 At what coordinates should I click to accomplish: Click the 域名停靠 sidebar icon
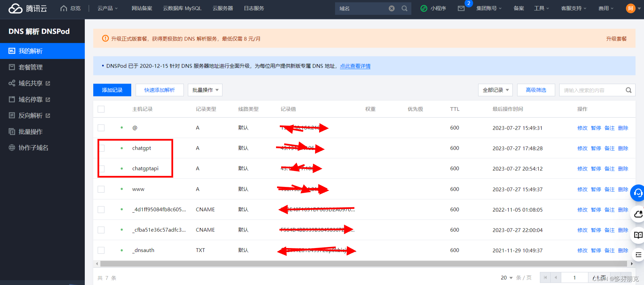(12, 99)
